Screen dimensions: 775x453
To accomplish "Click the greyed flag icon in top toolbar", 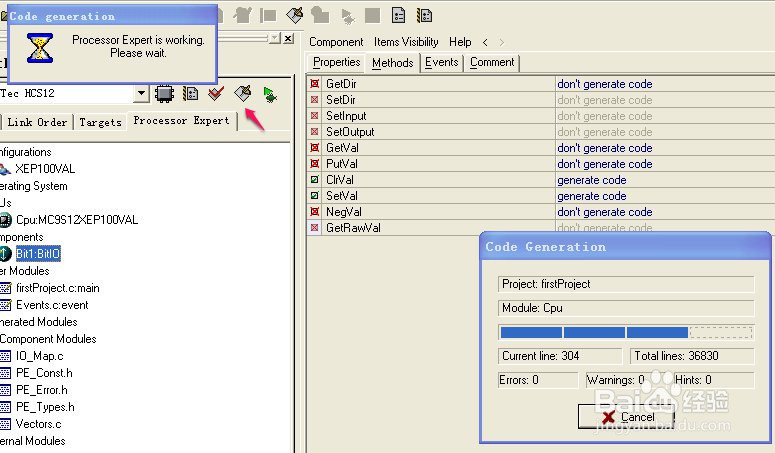I will [x=268, y=16].
